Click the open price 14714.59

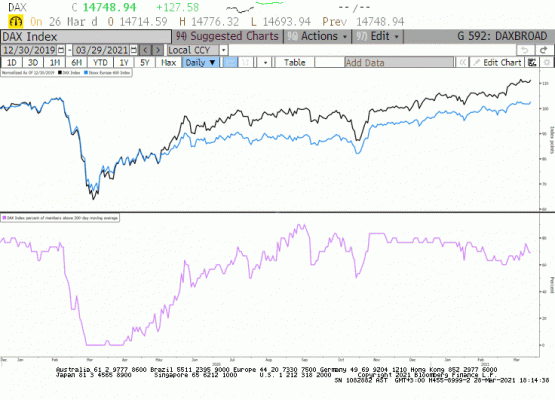tap(143, 22)
